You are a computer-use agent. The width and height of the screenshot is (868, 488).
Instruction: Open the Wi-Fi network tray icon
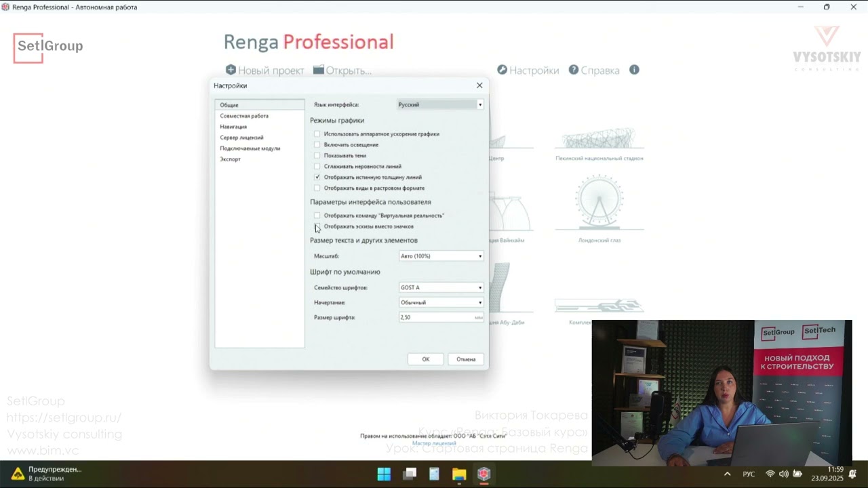[770, 474]
